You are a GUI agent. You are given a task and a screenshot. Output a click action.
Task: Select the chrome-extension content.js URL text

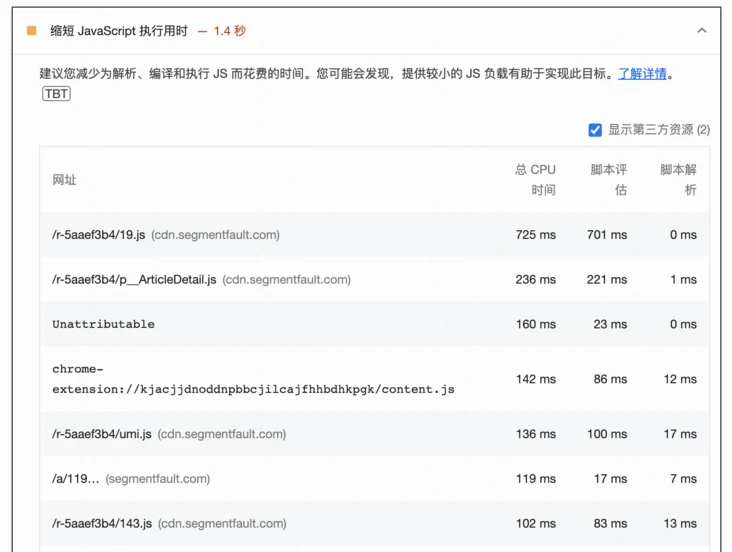[253, 379]
